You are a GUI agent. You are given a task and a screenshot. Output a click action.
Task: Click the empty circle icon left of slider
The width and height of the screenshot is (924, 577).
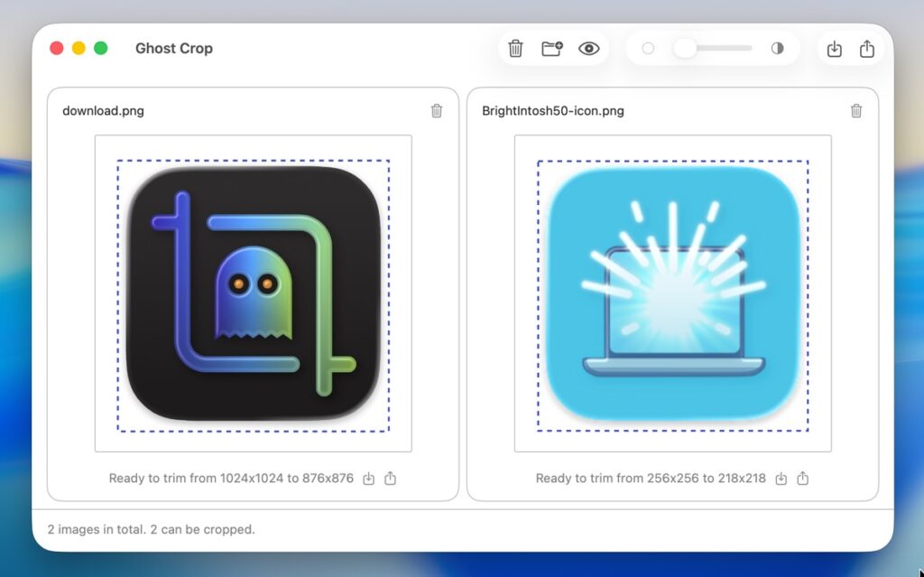(648, 49)
